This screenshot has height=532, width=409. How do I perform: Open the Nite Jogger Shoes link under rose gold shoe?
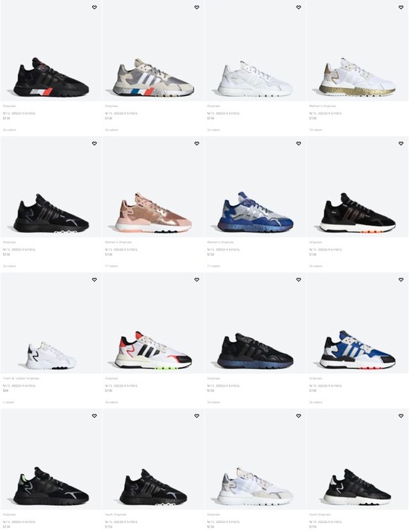click(121, 250)
